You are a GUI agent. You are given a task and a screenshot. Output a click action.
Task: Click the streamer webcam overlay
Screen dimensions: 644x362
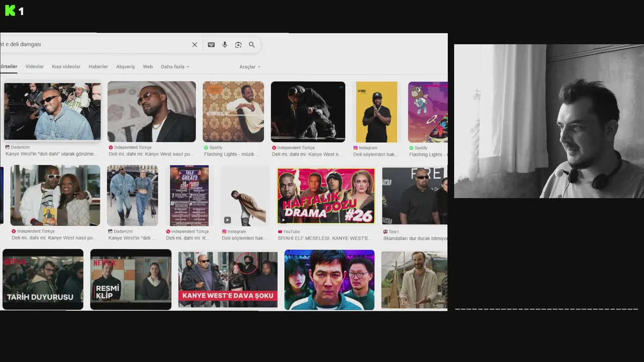(549, 121)
